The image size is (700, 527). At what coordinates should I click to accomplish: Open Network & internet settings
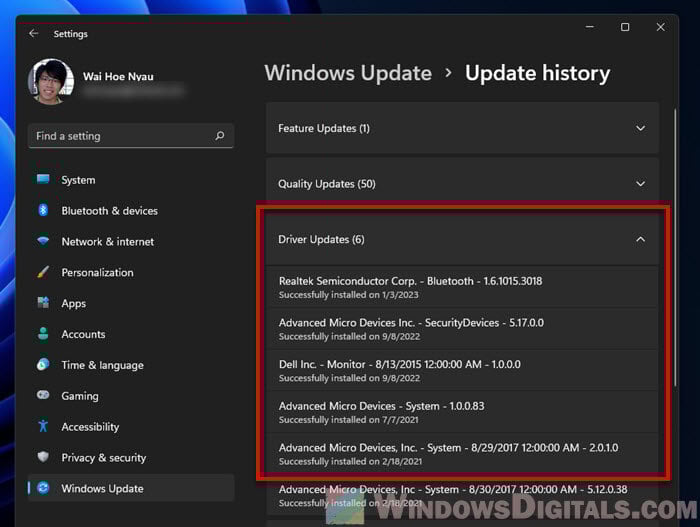pyautogui.click(x=131, y=242)
